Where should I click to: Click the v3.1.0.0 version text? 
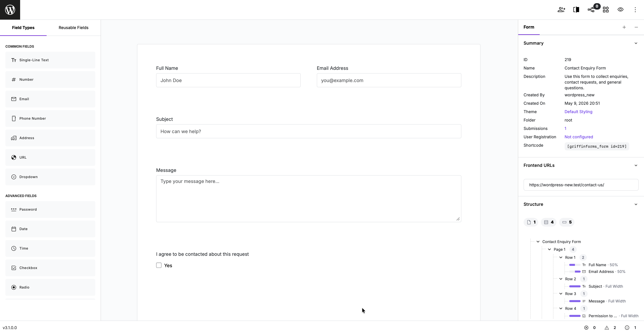pyautogui.click(x=10, y=328)
